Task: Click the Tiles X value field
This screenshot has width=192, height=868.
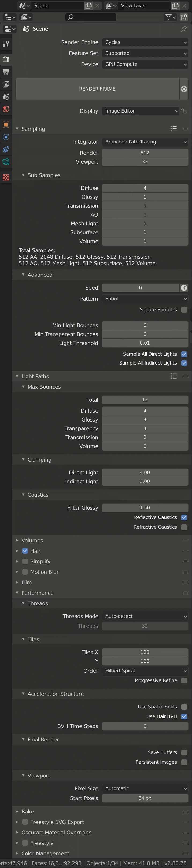Action: click(145, 652)
